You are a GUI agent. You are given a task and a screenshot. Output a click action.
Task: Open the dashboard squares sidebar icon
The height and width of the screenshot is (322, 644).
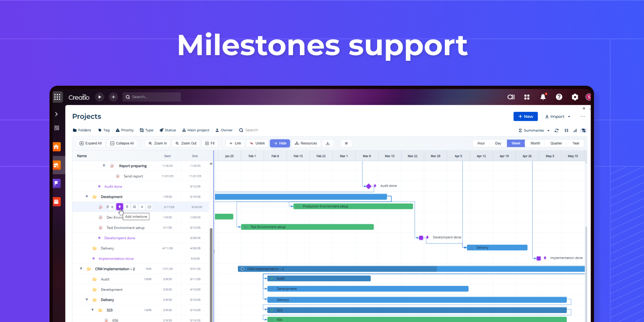pyautogui.click(x=57, y=128)
